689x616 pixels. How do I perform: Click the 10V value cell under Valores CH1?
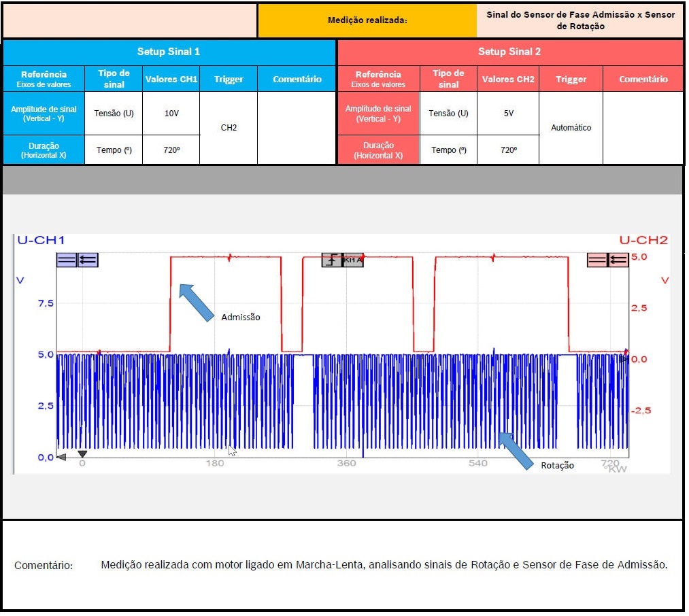click(171, 114)
